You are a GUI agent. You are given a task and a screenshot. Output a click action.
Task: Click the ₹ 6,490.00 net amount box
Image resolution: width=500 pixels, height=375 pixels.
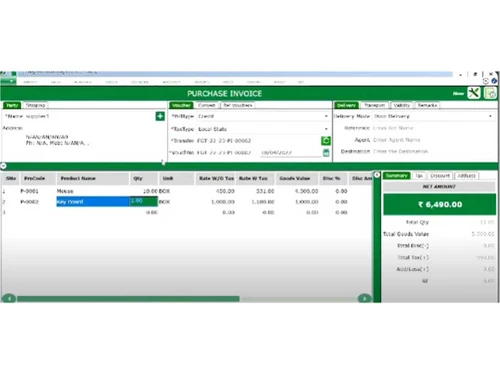440,204
